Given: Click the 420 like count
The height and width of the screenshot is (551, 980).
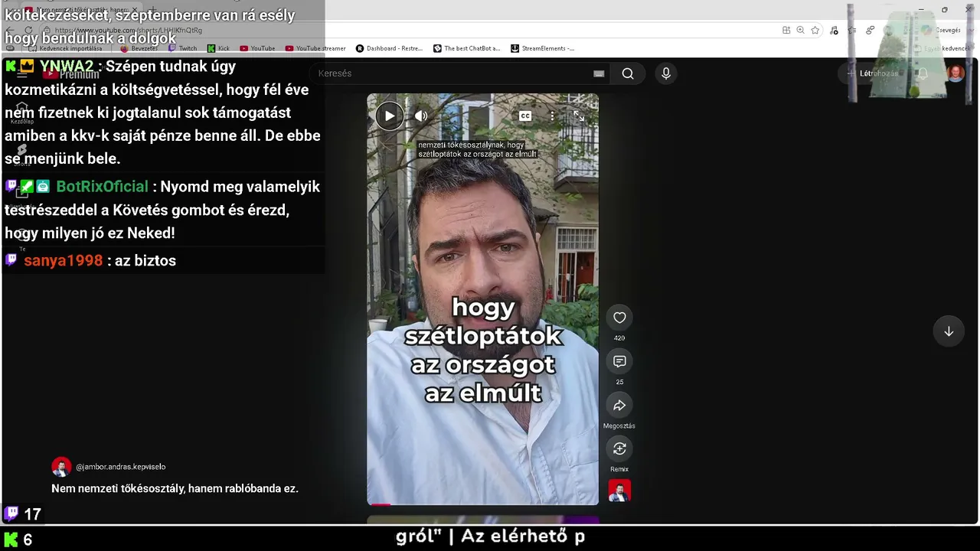Looking at the screenshot, I should point(619,338).
